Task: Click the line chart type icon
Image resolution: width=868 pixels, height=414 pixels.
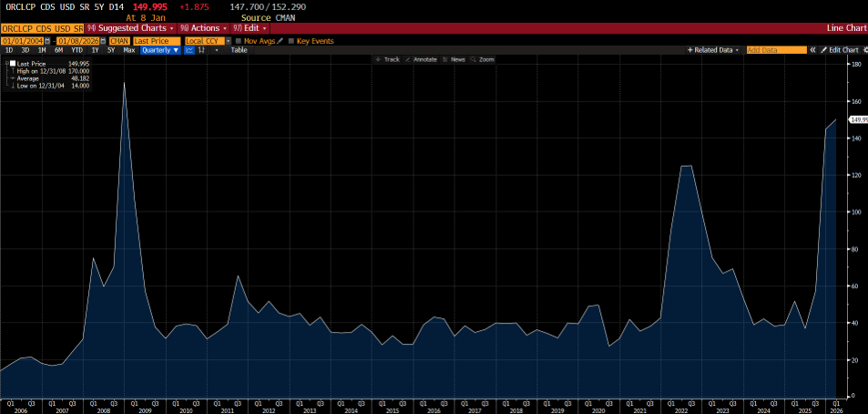Action: click(x=189, y=50)
